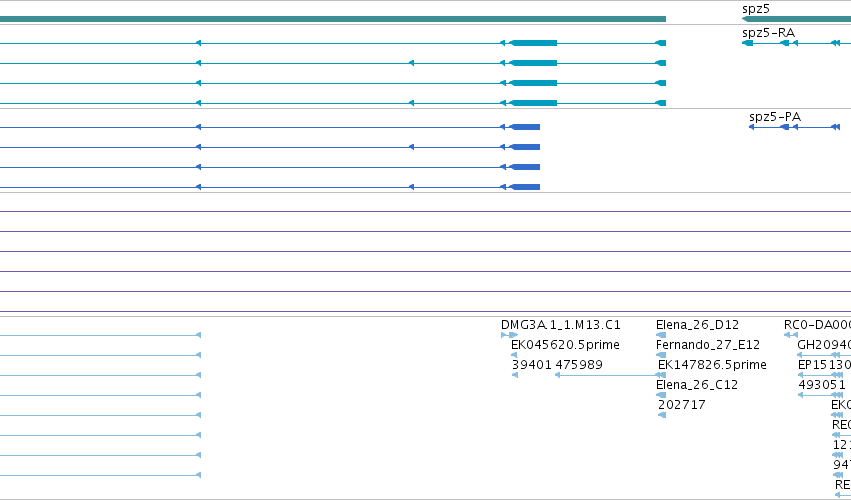Click the Elena_26_C12 label

[697, 385]
